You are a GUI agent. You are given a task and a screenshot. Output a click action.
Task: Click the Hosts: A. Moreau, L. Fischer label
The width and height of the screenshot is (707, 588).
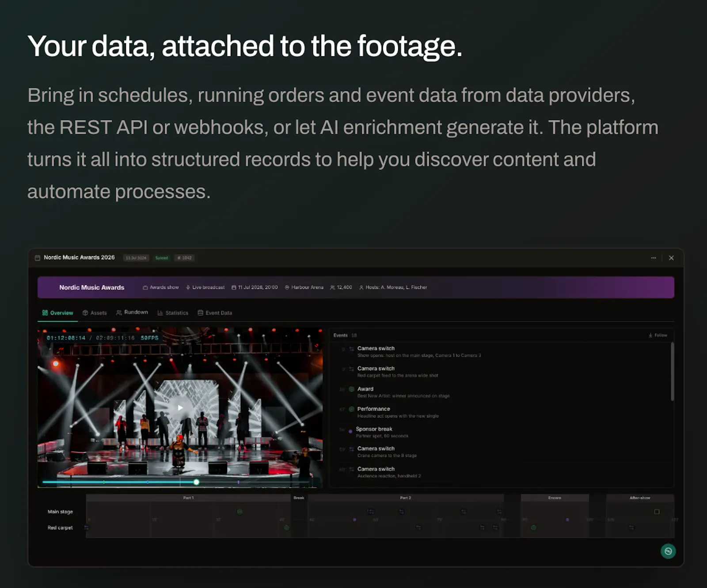[393, 287]
